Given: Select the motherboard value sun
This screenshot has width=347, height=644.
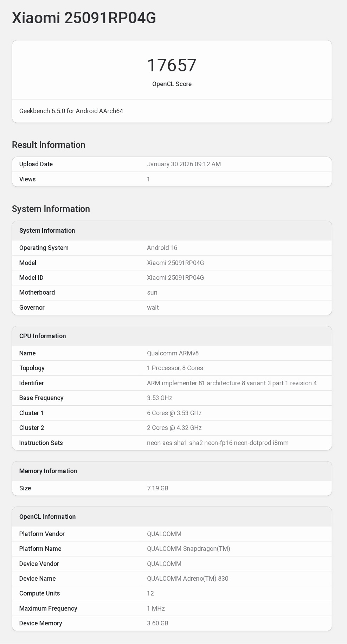Looking at the screenshot, I should (152, 292).
